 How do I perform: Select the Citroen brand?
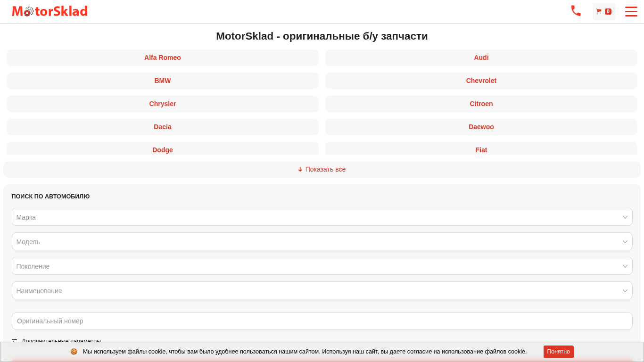click(481, 104)
